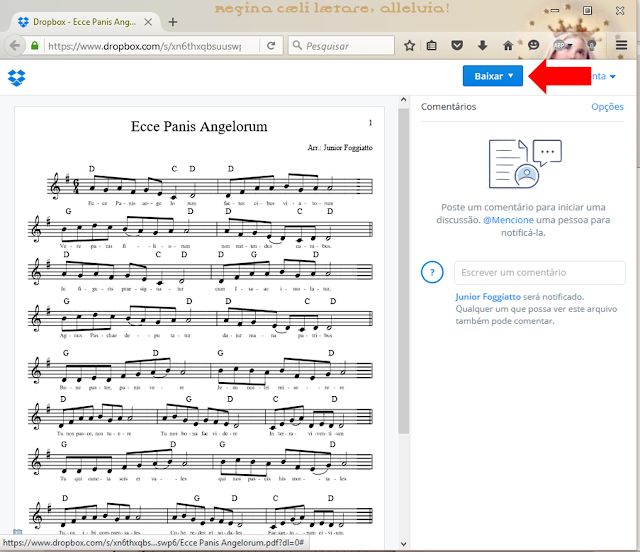Open a new tab with the plus button
640x552 pixels.
click(x=173, y=22)
